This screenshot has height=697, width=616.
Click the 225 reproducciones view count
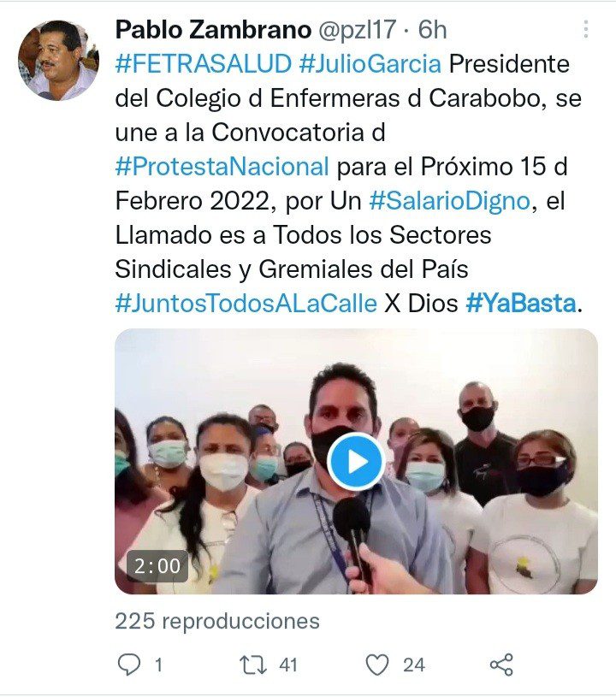click(217, 621)
